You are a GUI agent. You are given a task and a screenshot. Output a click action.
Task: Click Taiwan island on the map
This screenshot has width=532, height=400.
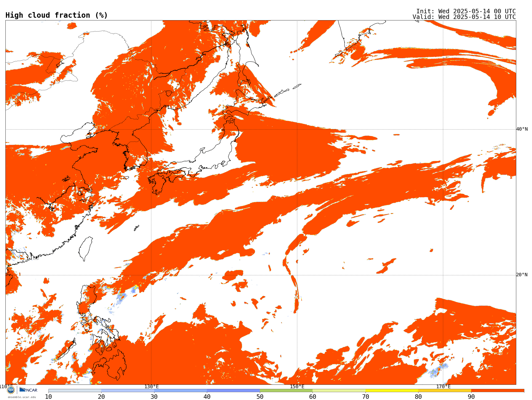click(85, 248)
